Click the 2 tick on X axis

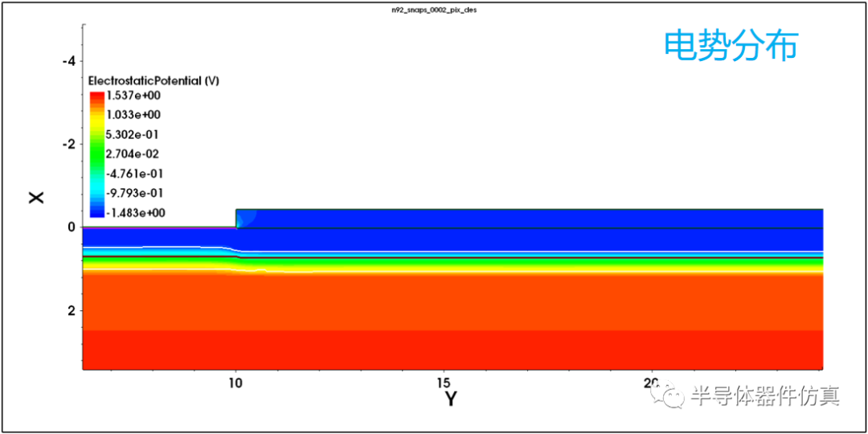[72, 310]
